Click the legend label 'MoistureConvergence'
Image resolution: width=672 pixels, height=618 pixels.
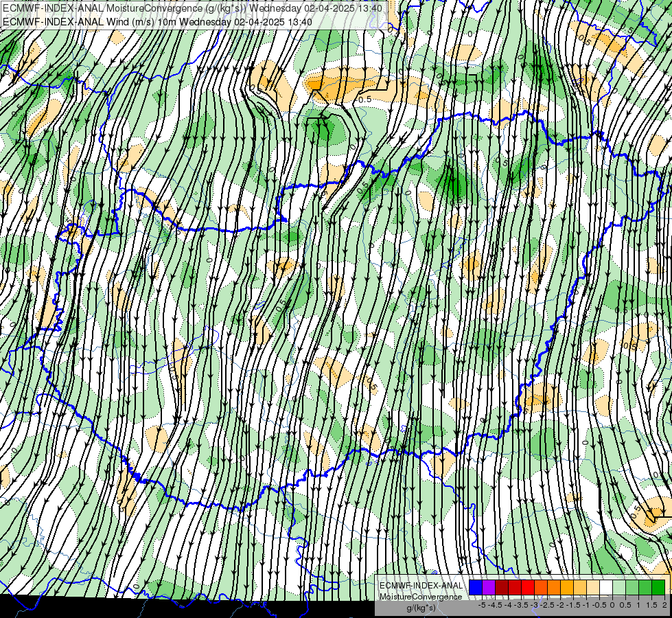tap(421, 597)
